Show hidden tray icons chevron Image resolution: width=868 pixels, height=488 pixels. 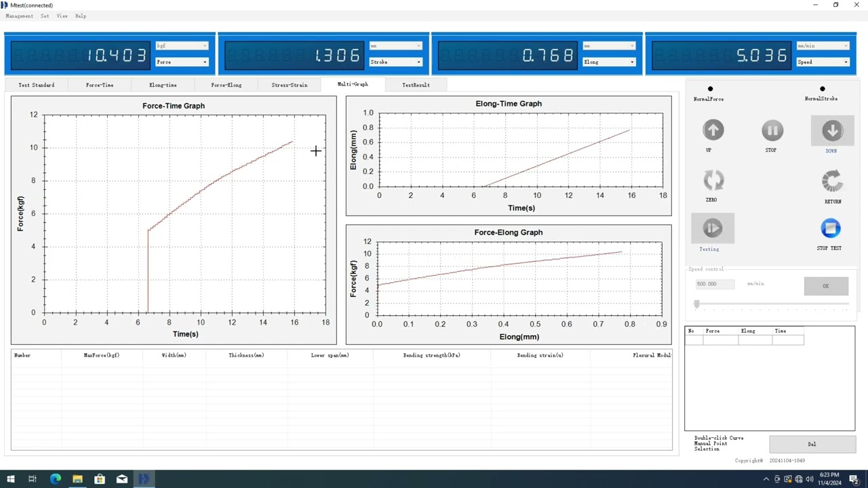coord(766,479)
